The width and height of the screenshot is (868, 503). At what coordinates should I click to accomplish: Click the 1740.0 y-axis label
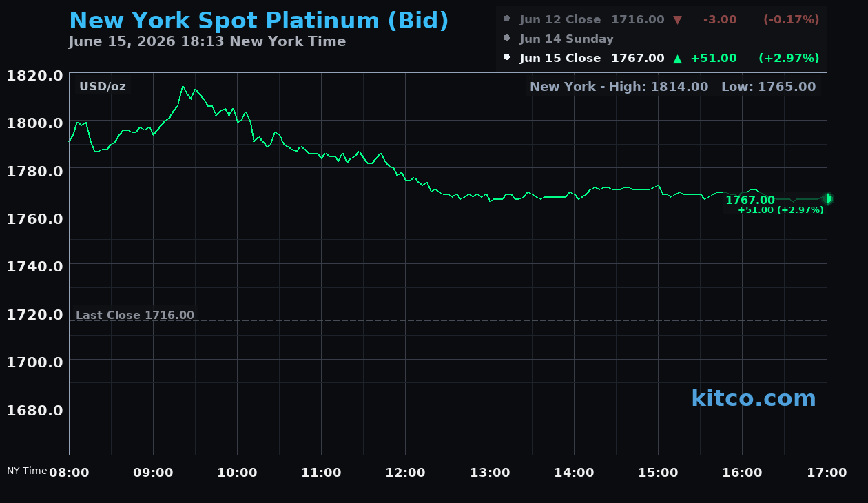[35, 266]
